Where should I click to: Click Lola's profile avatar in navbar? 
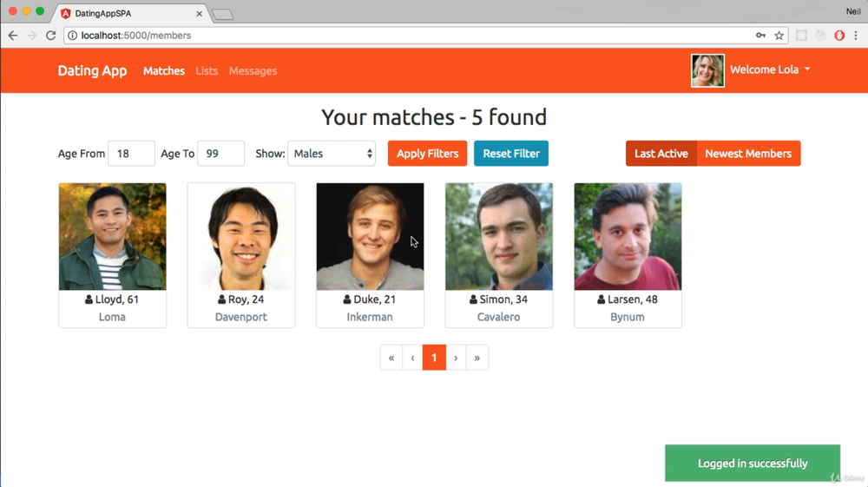[707, 70]
